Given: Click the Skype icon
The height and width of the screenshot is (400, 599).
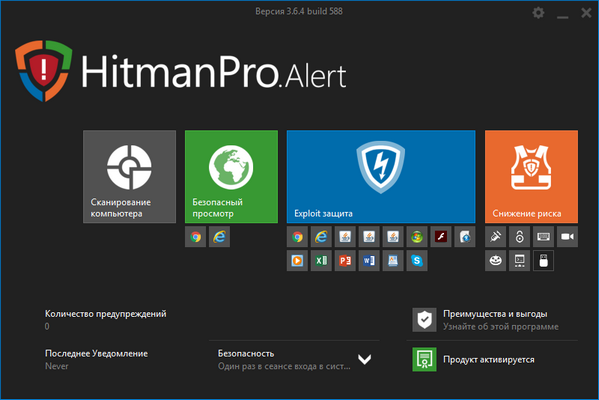Looking at the screenshot, I should [417, 261].
